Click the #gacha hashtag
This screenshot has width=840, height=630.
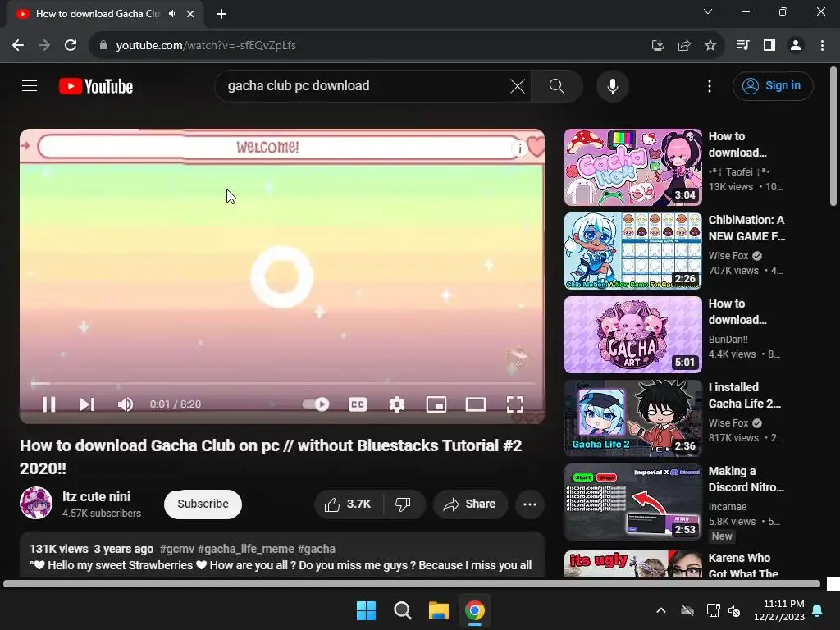[316, 549]
